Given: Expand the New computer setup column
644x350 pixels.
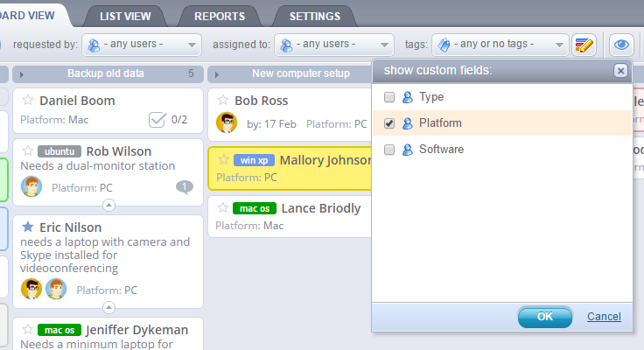Looking at the screenshot, I should (217, 74).
